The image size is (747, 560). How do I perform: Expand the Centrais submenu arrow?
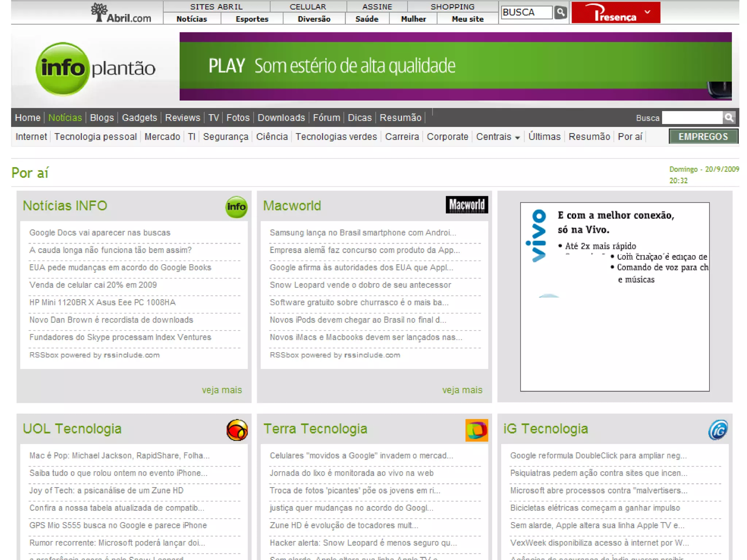517,137
